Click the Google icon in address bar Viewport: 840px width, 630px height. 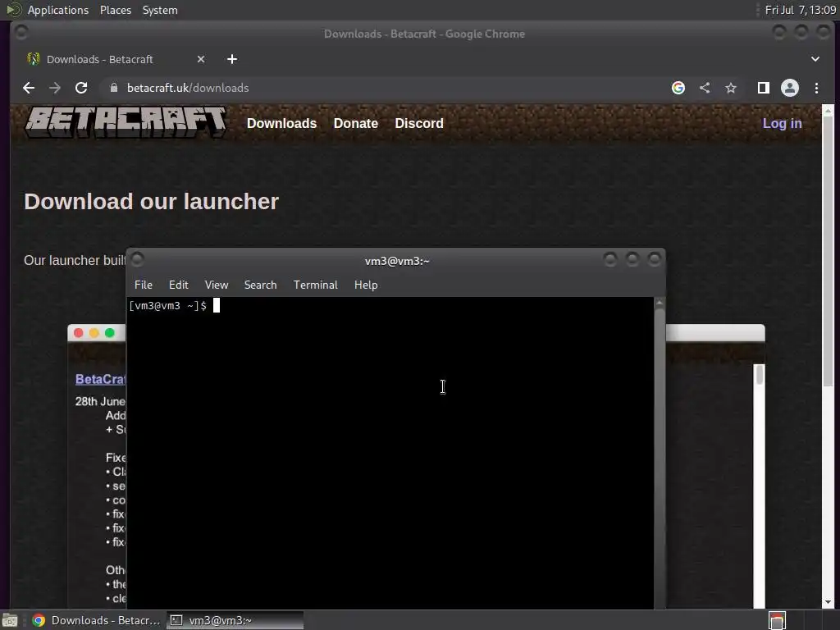678,88
